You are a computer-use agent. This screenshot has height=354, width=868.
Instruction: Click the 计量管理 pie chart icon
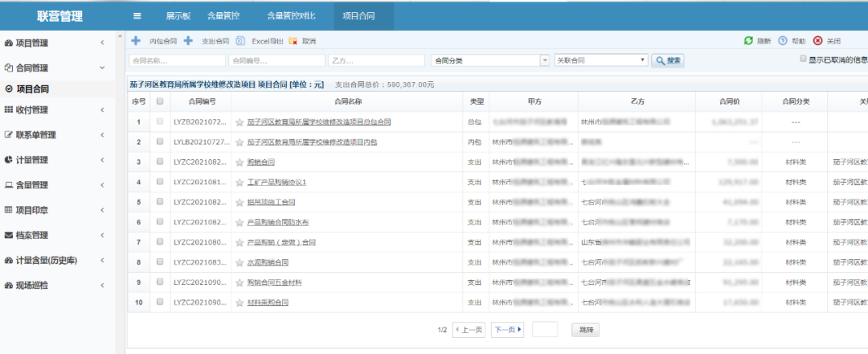point(8,159)
